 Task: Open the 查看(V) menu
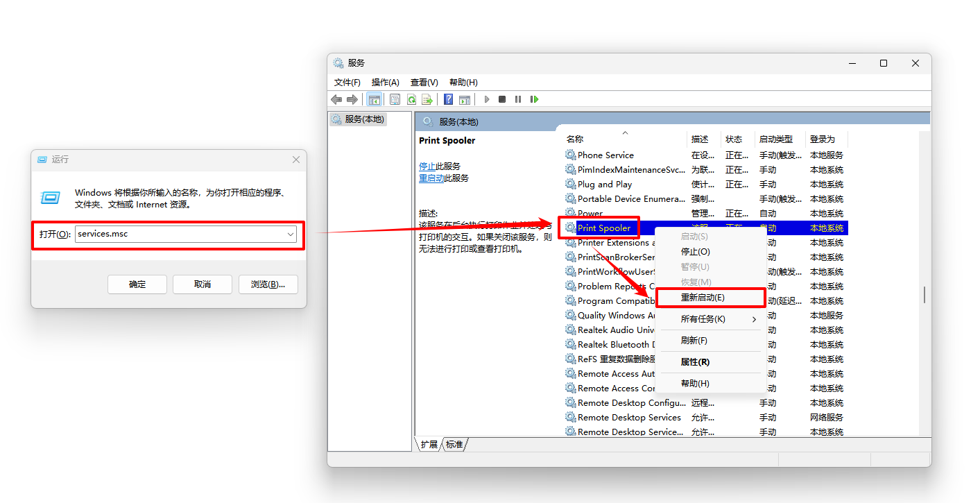pos(424,82)
